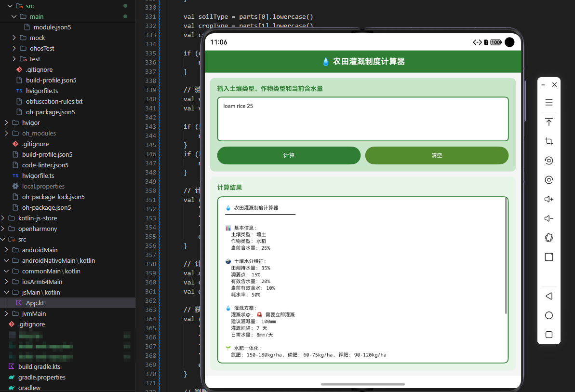Click the water drop icon in app title
The height and width of the screenshot is (392, 575).
(326, 62)
